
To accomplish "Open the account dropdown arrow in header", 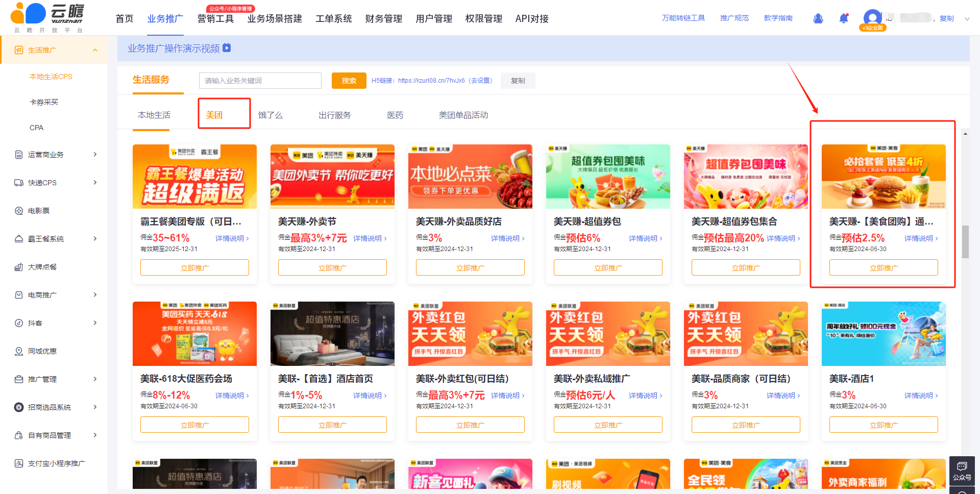I will pos(967,19).
